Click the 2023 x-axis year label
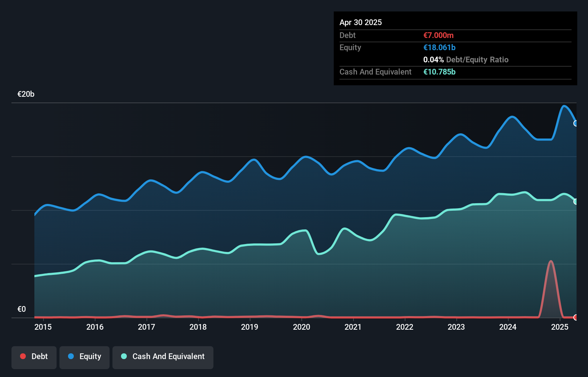 (x=456, y=327)
